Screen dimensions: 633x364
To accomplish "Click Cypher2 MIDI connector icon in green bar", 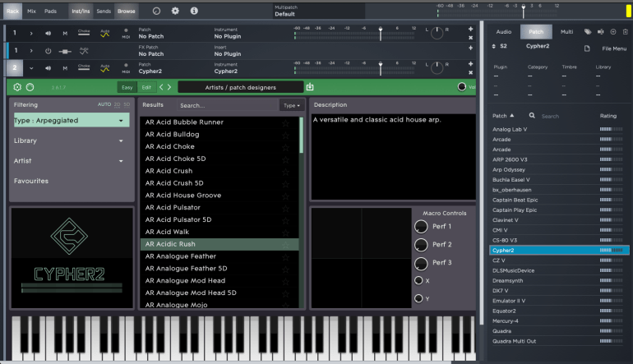I will 30,87.
